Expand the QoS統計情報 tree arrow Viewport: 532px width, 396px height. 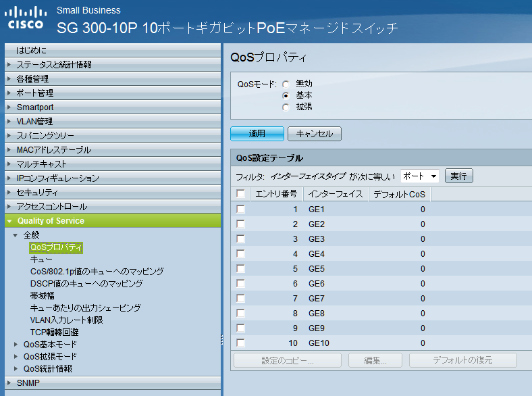tap(16, 368)
